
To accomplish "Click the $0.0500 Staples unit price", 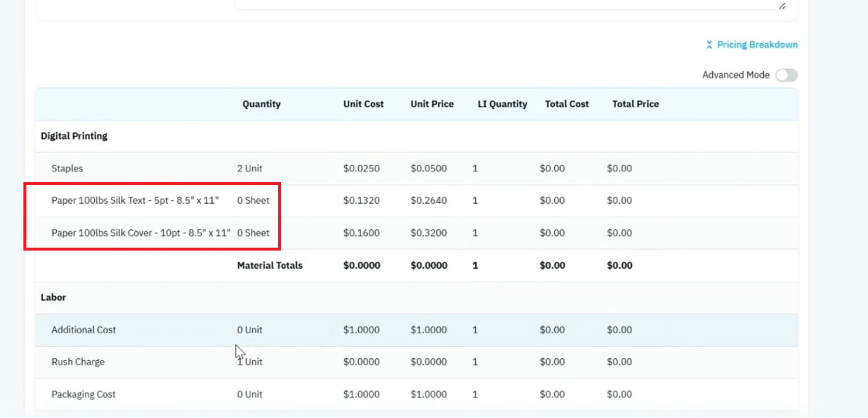I will (x=428, y=168).
